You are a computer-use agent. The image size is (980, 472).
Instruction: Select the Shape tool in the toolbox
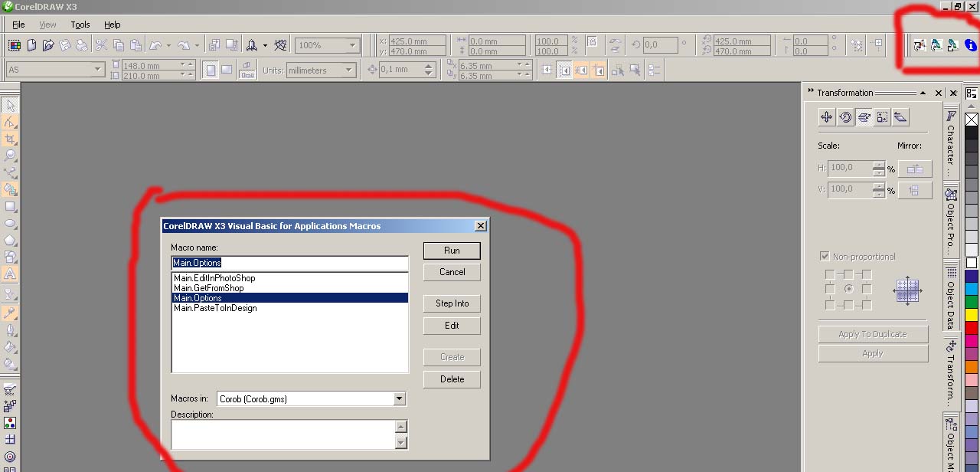10,123
